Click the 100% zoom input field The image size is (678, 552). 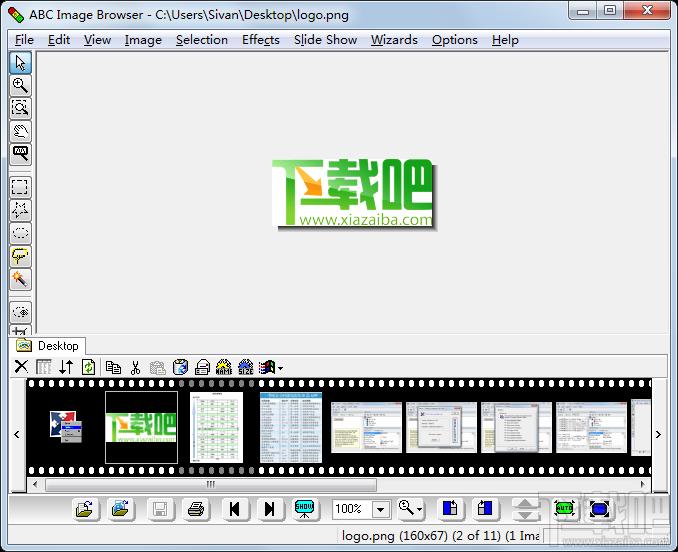tap(352, 509)
